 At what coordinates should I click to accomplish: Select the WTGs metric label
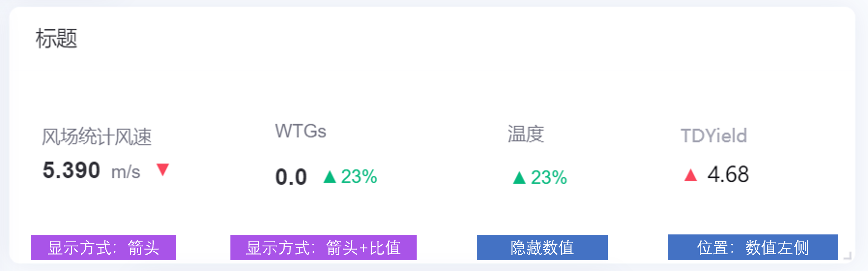tap(301, 131)
